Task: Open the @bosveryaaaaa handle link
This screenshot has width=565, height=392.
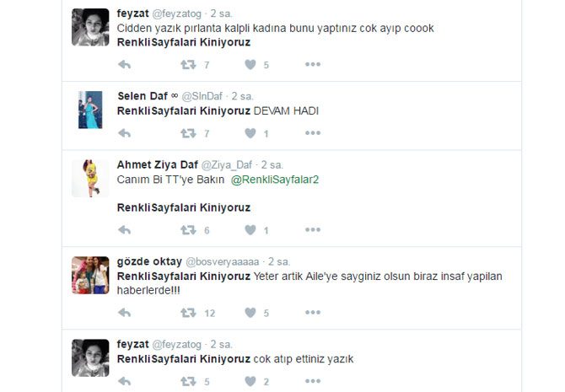Action: 223,261
